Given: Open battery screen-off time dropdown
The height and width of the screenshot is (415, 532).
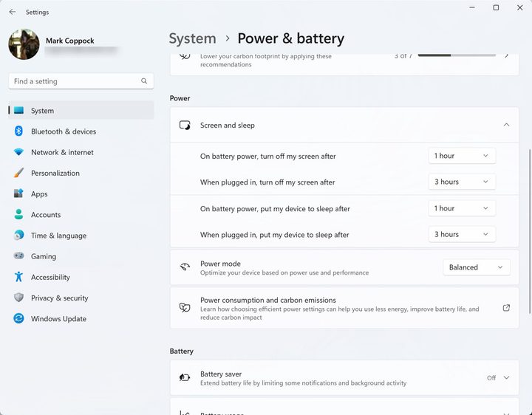Looking at the screenshot, I should pos(462,156).
